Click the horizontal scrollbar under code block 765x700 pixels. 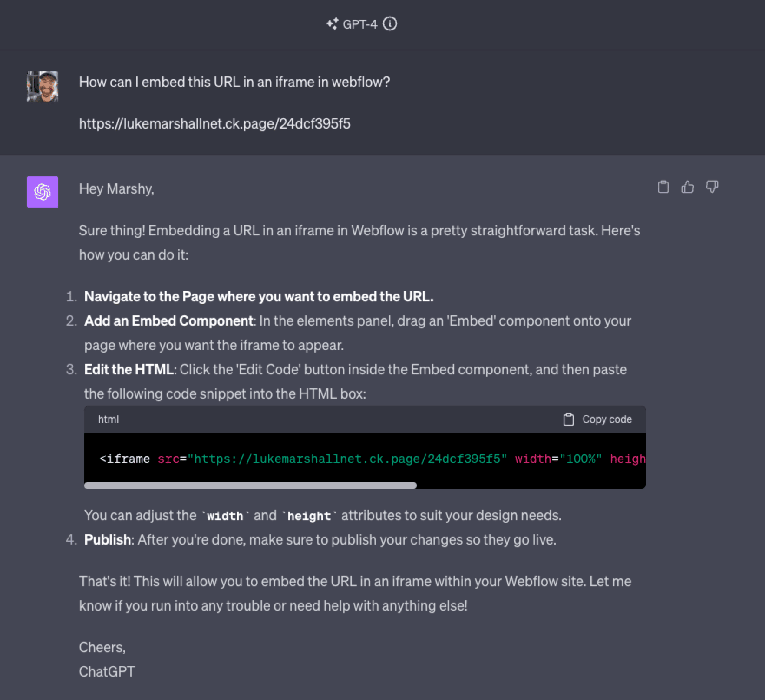click(x=250, y=485)
